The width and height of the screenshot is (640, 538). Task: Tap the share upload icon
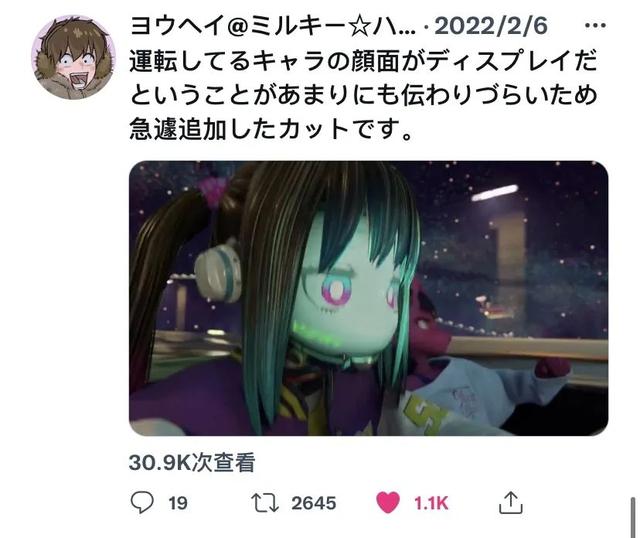pos(511,502)
